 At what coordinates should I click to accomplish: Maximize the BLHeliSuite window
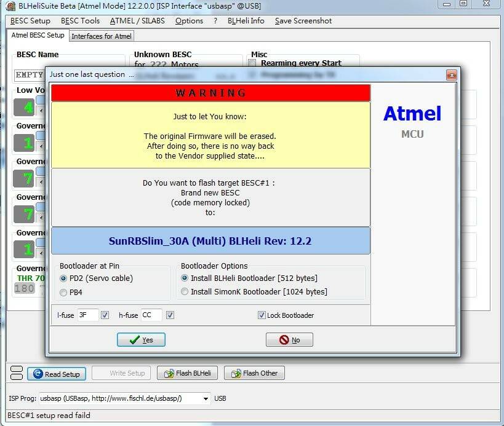[x=463, y=4]
